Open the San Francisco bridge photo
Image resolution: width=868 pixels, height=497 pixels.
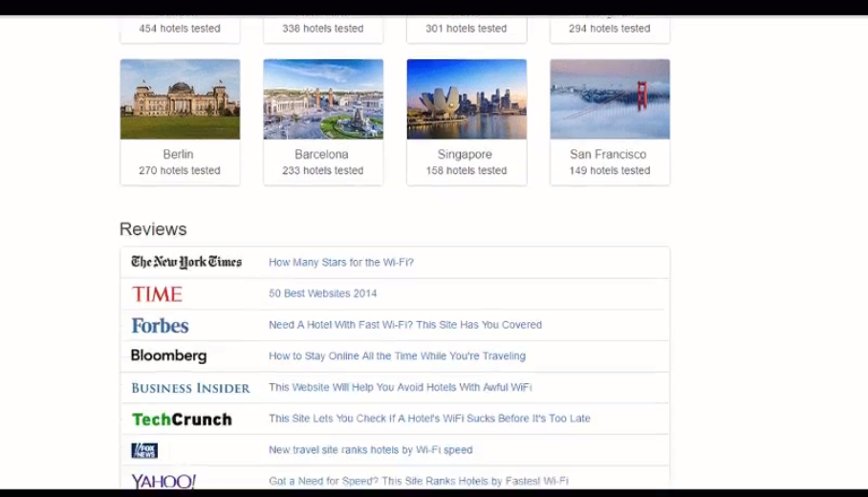pyautogui.click(x=610, y=99)
